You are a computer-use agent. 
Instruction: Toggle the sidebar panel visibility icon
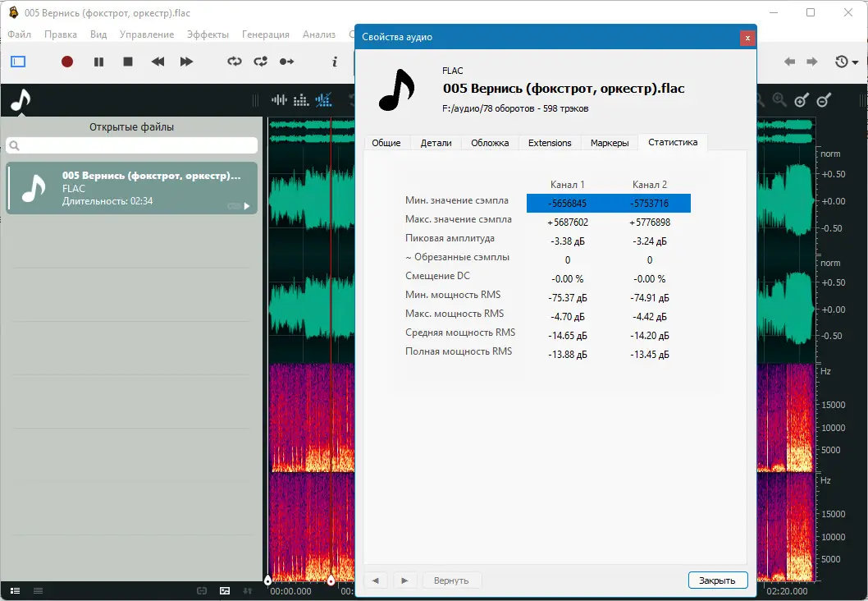(x=18, y=62)
